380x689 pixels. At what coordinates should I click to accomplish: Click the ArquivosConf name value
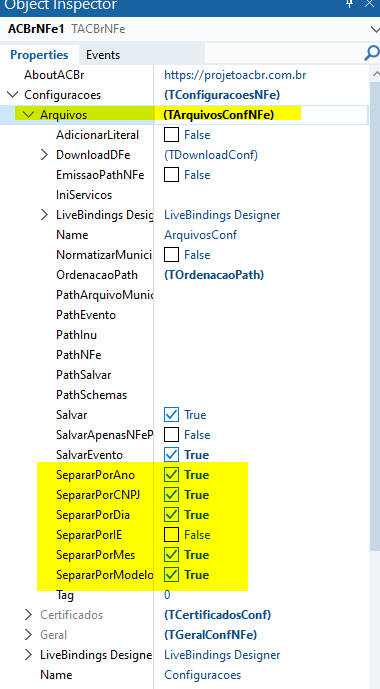point(200,235)
